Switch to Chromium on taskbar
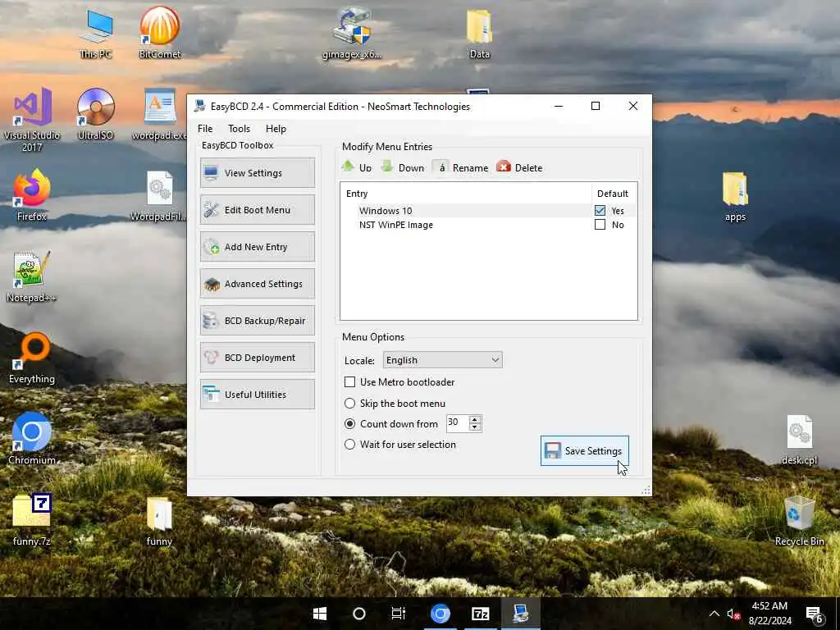 (x=441, y=614)
